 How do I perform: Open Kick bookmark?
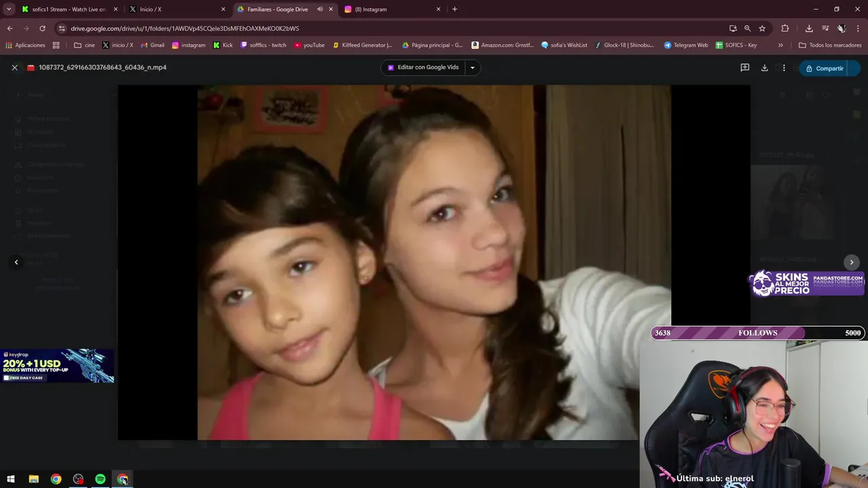coord(222,45)
